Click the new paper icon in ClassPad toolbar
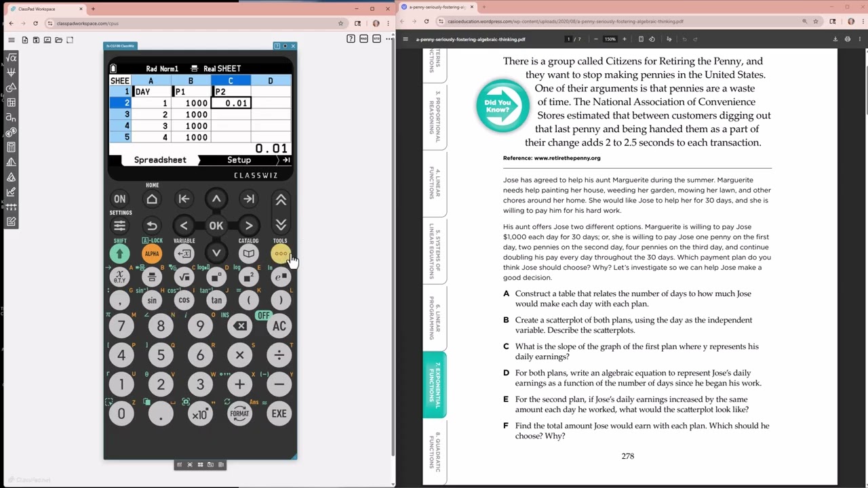The width and height of the screenshot is (868, 488). click(x=25, y=40)
